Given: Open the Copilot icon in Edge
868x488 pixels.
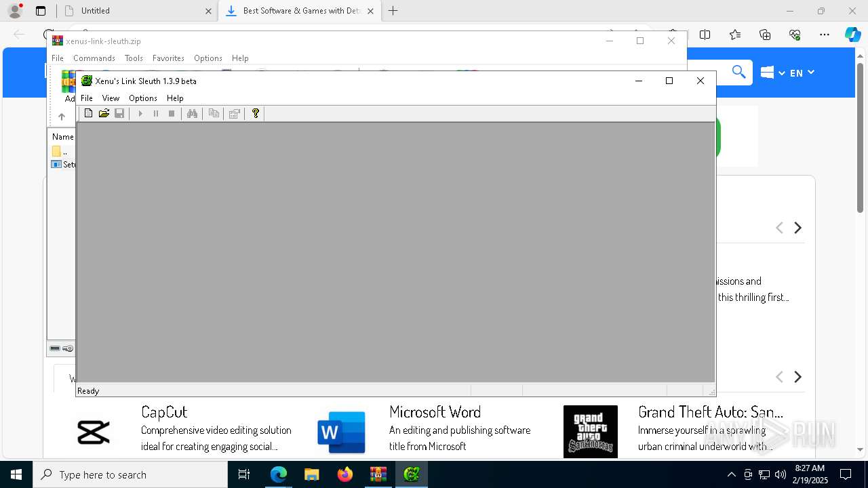Looking at the screenshot, I should [852, 35].
